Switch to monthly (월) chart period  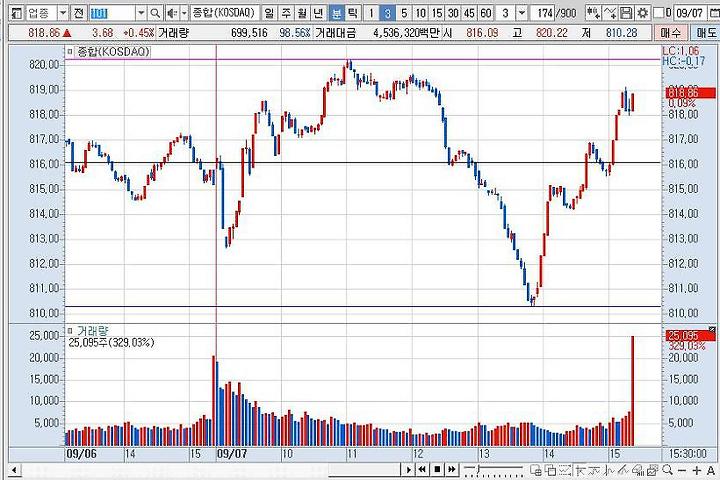point(302,13)
